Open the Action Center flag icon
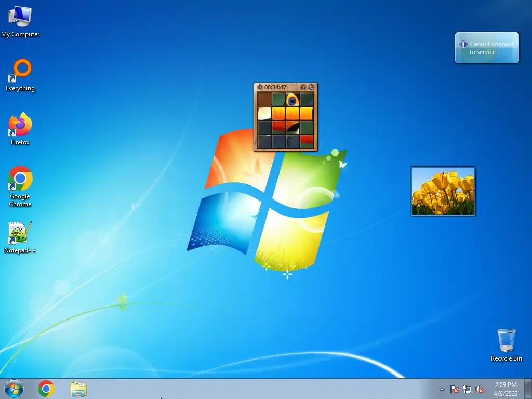 (454, 390)
